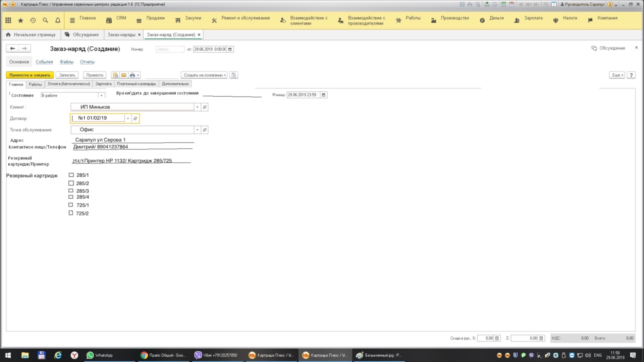
Task: Toggle the 285/3 checkbox
Action: [71, 191]
